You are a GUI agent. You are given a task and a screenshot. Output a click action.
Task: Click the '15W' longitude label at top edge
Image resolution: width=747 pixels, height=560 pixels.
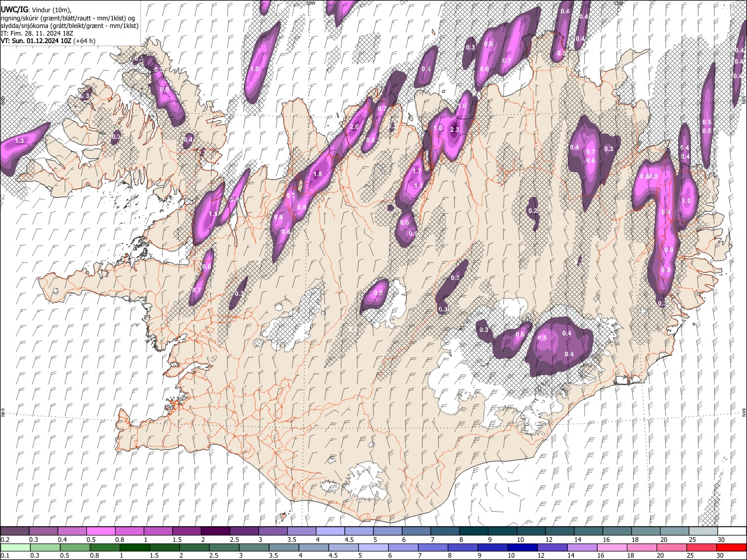click(618, 3)
